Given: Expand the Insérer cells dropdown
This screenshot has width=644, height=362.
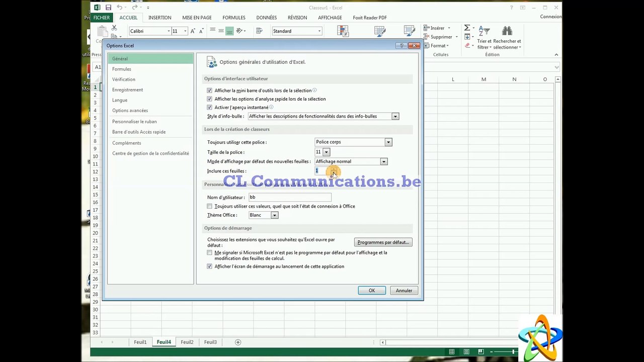Looking at the screenshot, I should [x=449, y=28].
